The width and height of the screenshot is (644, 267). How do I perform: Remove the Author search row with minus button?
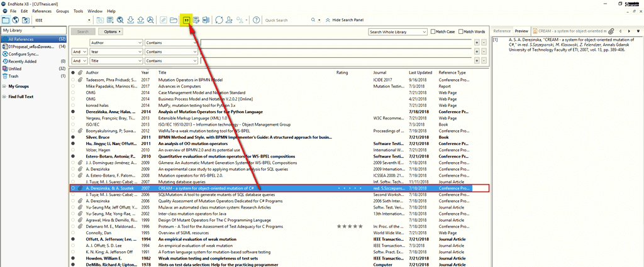click(x=484, y=42)
